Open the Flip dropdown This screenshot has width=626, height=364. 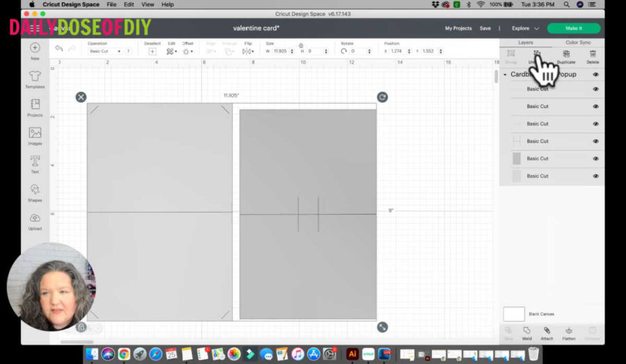click(248, 51)
